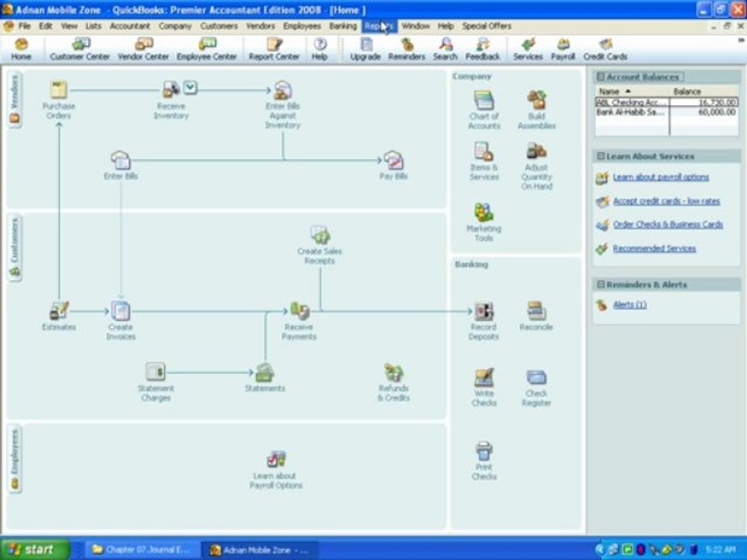Select ABL Checking account row

click(667, 102)
